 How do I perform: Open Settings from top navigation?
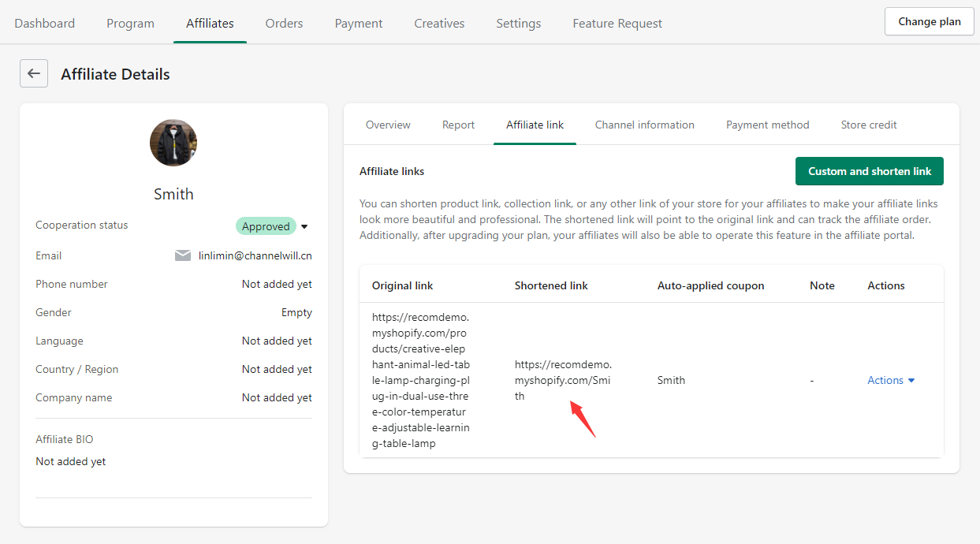tap(519, 23)
